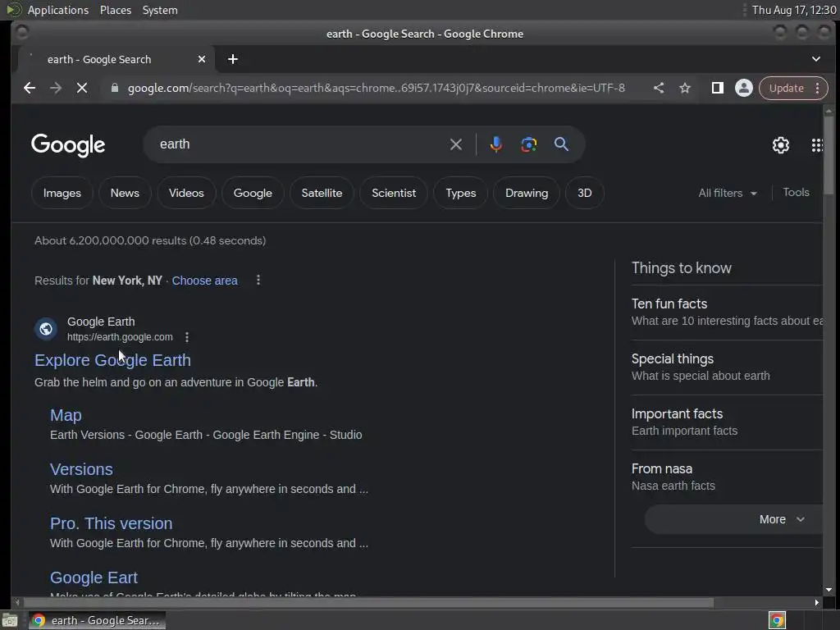Open more options beside earth.google.com URL

[186, 337]
